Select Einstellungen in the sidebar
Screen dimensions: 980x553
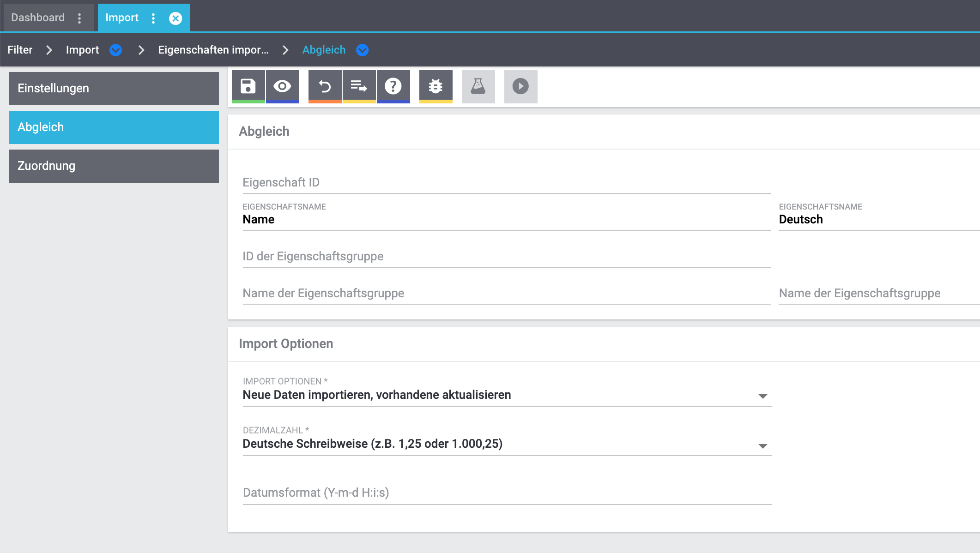(x=114, y=88)
